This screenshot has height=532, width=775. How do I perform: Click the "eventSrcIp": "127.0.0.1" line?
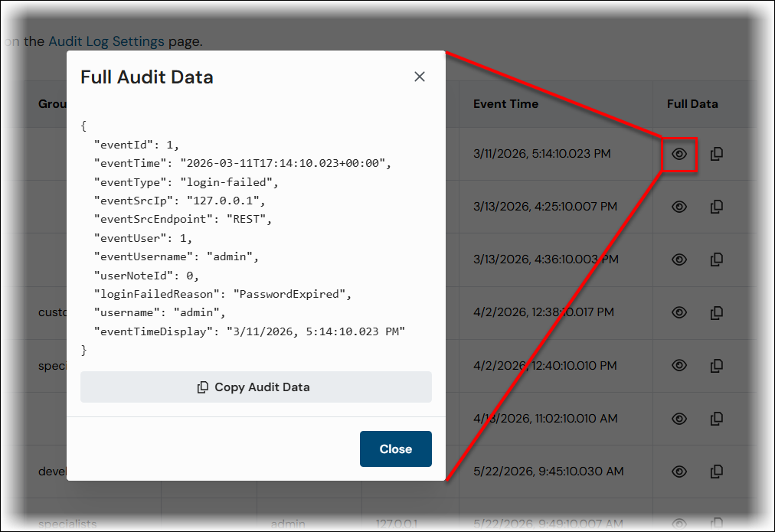pos(179,201)
